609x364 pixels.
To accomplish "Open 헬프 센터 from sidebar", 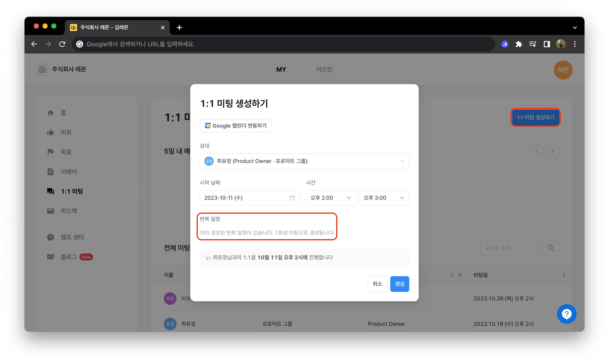I will 65,237.
